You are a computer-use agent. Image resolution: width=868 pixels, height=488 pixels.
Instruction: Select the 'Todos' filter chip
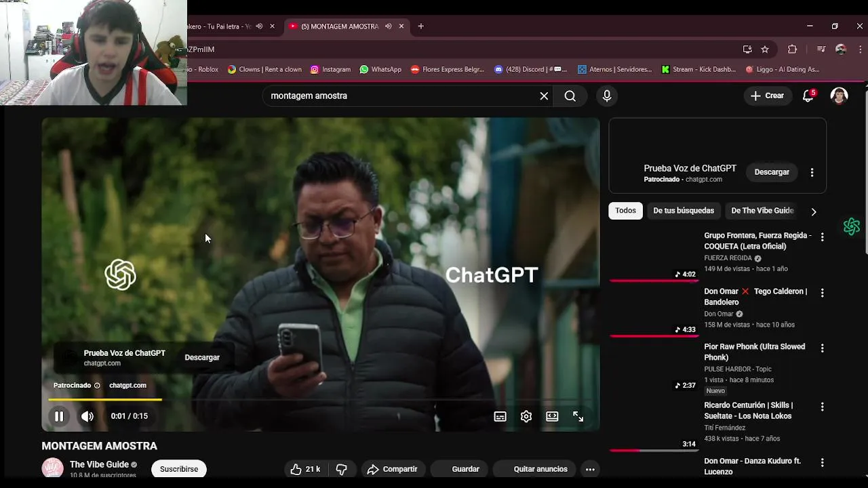[x=625, y=211]
